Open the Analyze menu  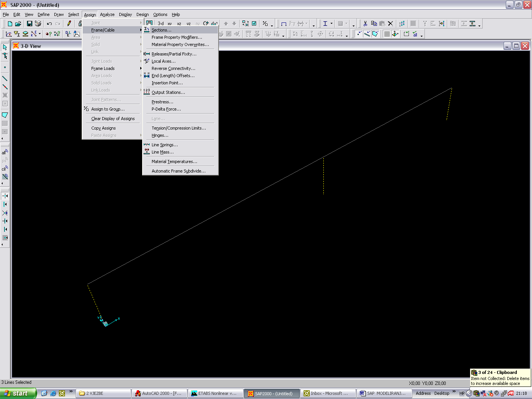click(107, 14)
